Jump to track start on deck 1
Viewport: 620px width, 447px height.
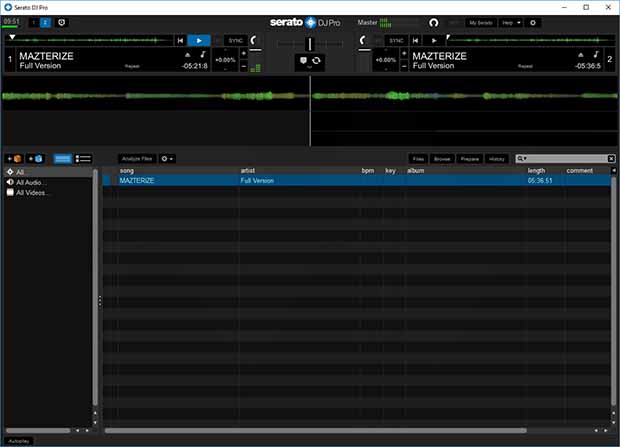[180, 40]
